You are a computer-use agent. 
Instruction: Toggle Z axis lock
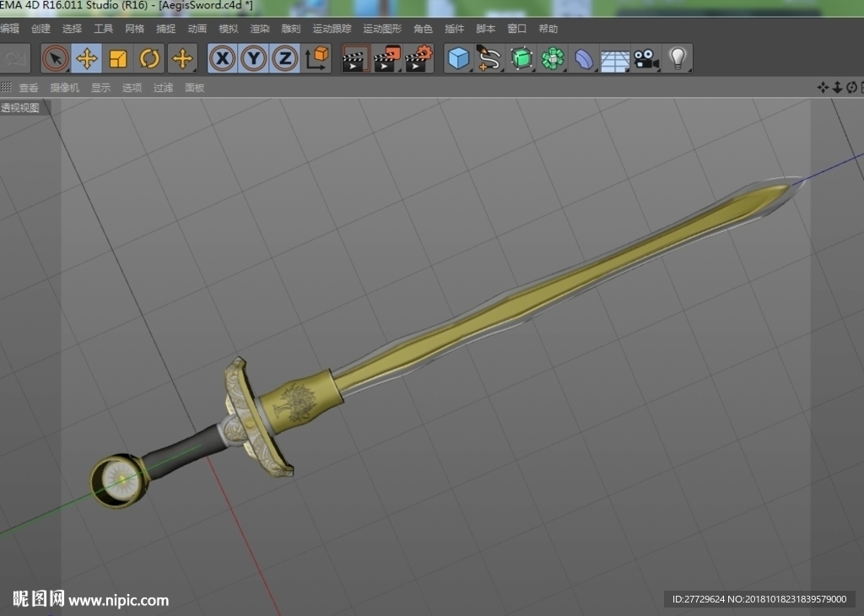coord(285,58)
